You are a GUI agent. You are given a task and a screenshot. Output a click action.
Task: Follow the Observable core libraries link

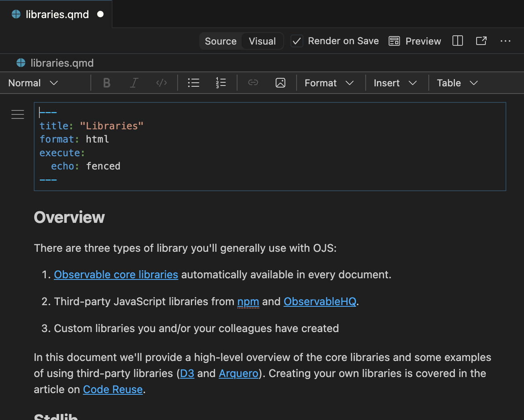[116, 275]
